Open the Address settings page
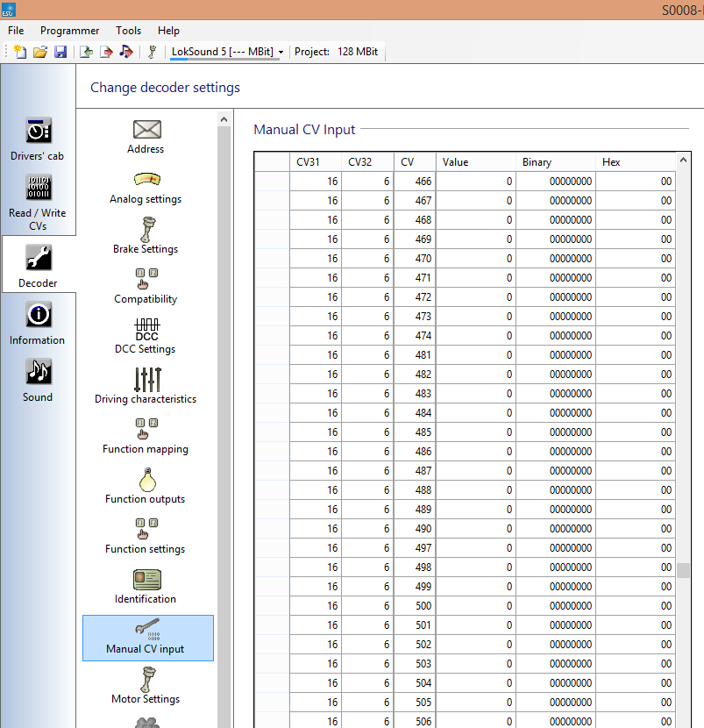 [146, 136]
